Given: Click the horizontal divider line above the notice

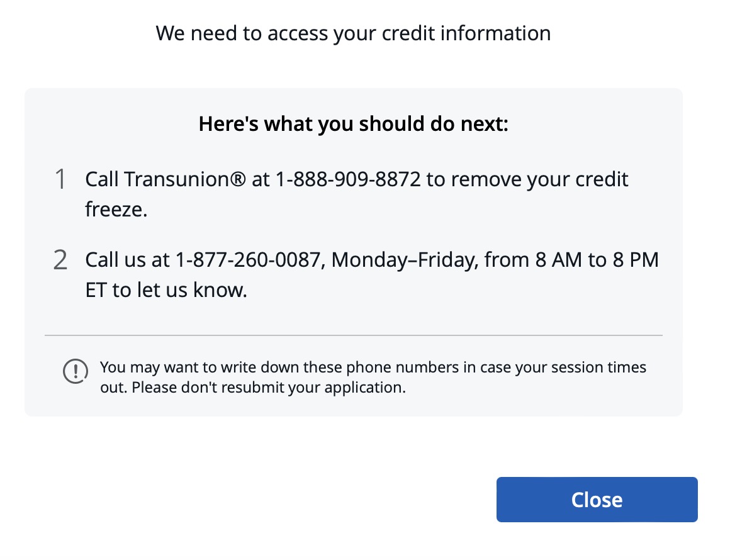Looking at the screenshot, I should pos(354,335).
